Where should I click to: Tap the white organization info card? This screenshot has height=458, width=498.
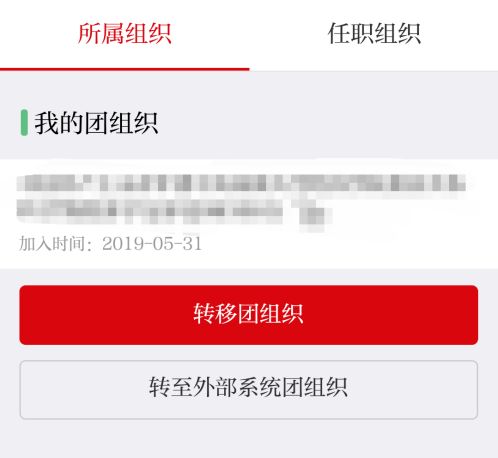coord(249,214)
